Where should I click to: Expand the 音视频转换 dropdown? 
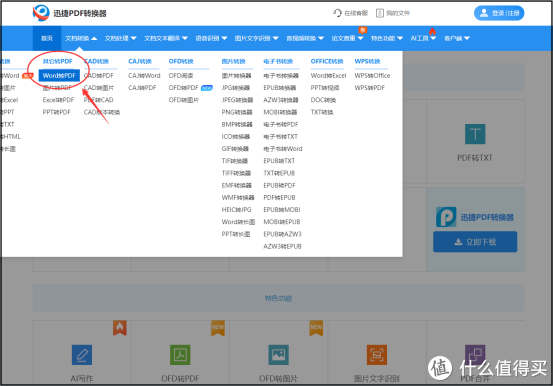pyautogui.click(x=305, y=38)
